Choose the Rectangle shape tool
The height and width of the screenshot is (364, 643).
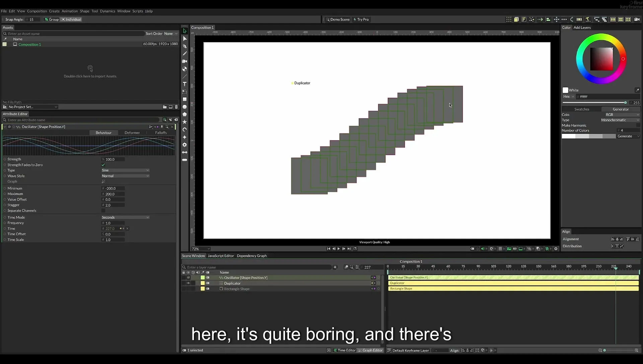point(185,99)
